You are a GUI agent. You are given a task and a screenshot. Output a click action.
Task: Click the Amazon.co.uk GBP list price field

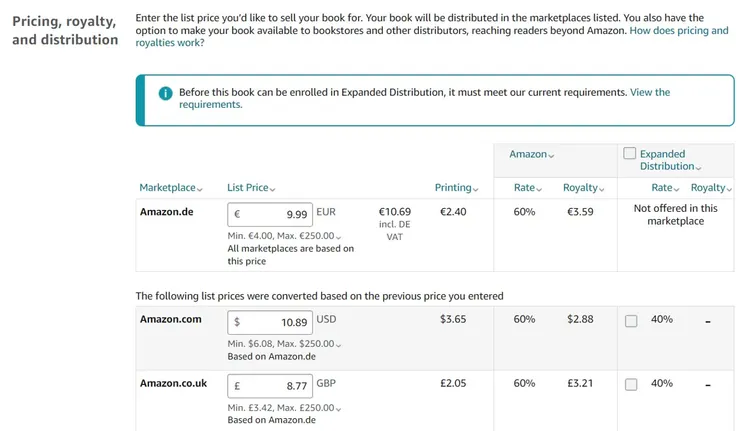(x=270, y=386)
